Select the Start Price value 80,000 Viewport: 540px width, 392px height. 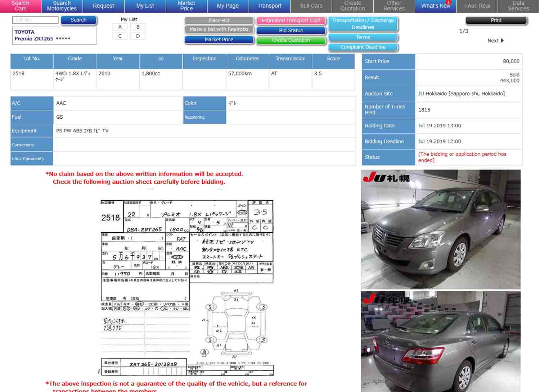point(511,61)
